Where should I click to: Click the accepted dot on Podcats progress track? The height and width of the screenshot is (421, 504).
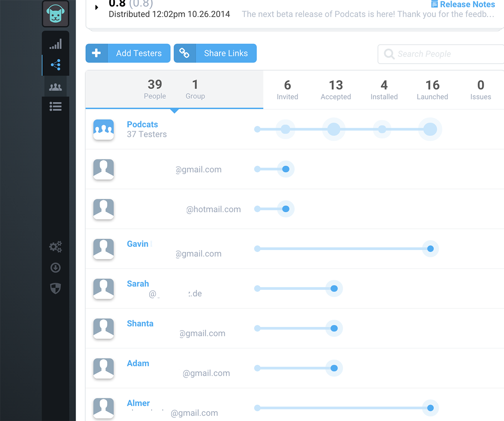pos(334,130)
